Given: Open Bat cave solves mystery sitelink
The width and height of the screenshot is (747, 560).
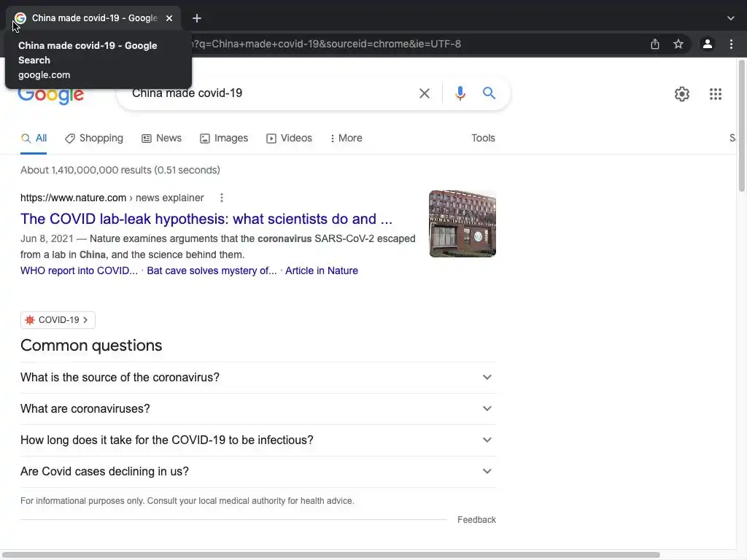Looking at the screenshot, I should 212,271.
